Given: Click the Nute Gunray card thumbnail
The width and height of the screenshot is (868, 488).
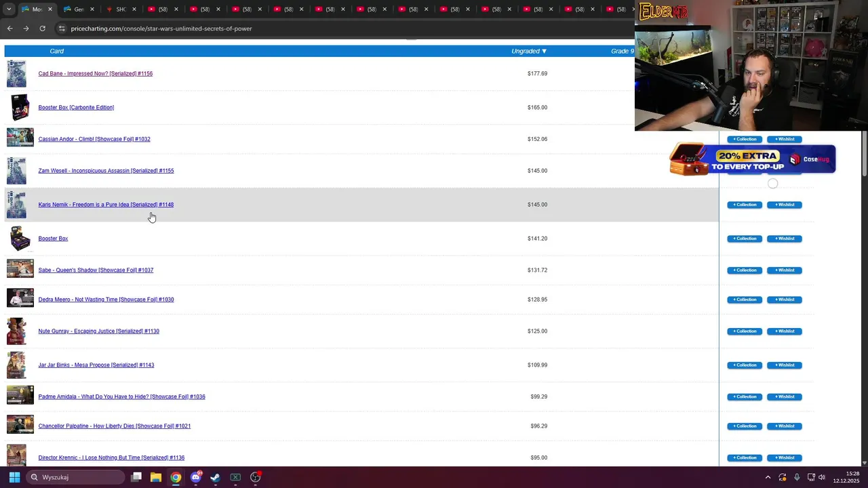Looking at the screenshot, I should [x=16, y=331].
